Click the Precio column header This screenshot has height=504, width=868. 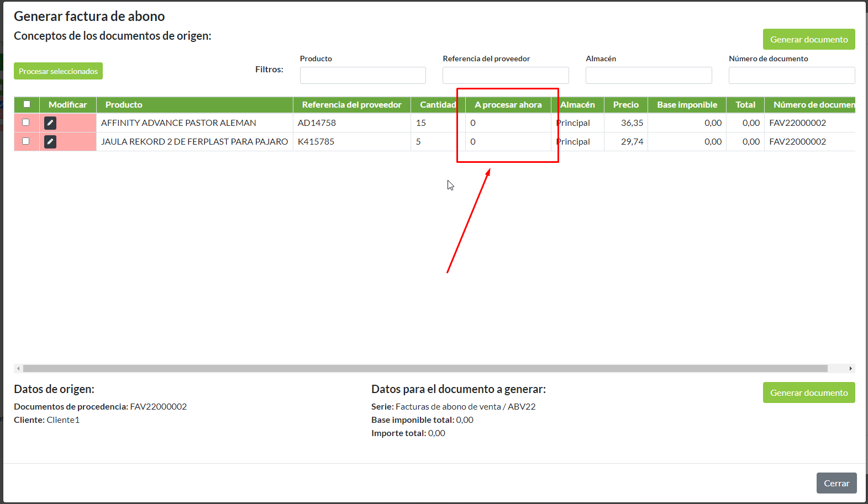(x=625, y=105)
